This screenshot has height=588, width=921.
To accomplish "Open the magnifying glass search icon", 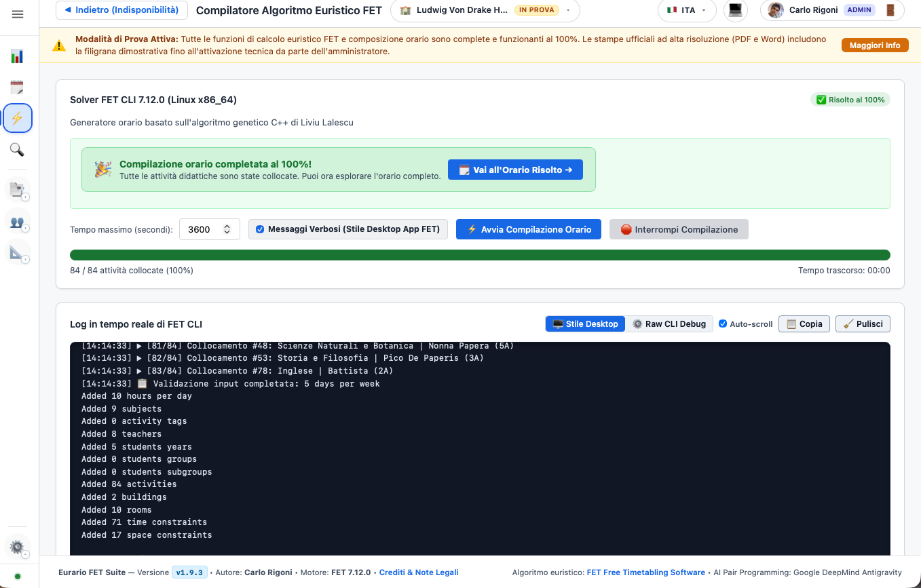I will [x=17, y=149].
